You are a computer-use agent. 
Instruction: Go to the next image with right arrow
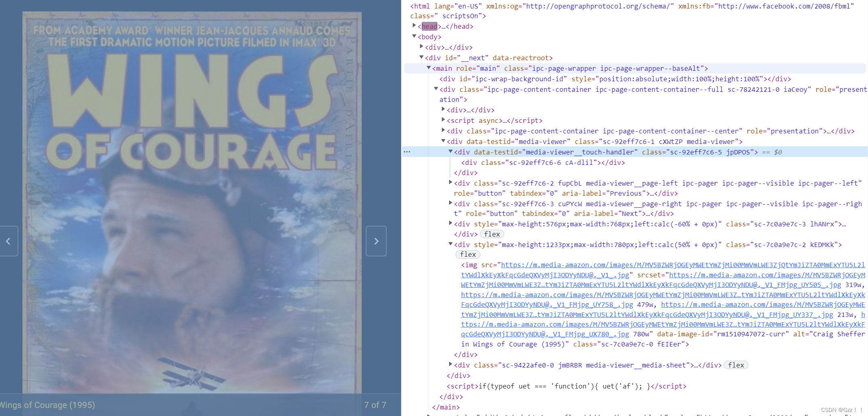[376, 241]
